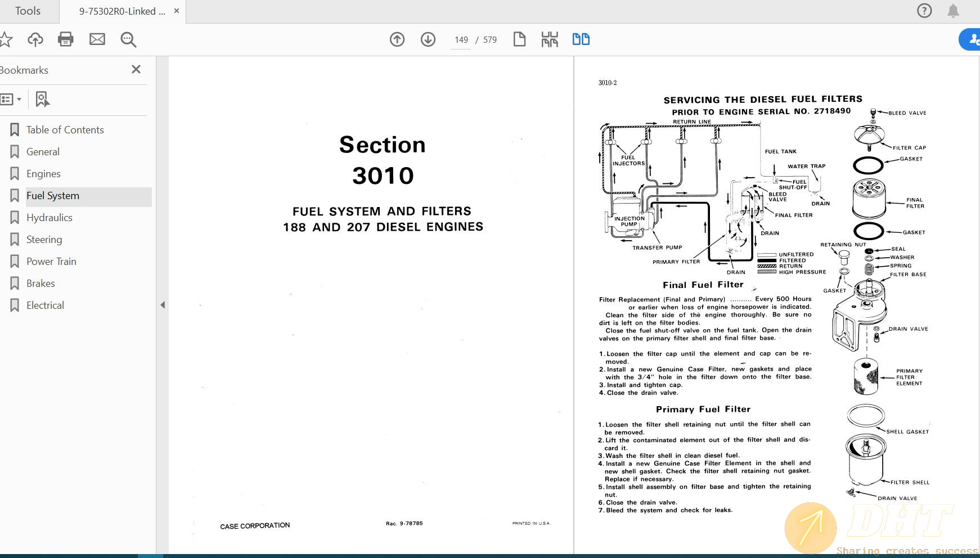Screen dimensions: 980x558
Task: Open the search magnifier tool
Action: click(x=128, y=39)
